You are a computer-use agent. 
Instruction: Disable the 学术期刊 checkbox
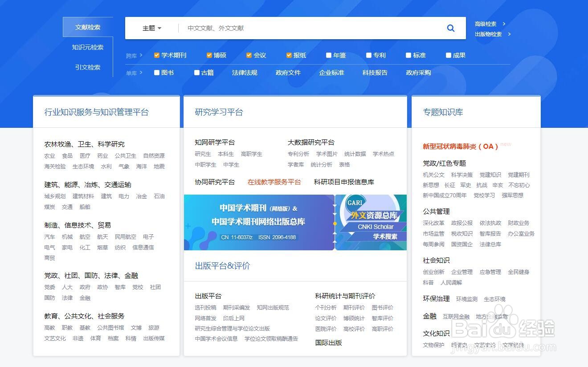click(x=156, y=55)
